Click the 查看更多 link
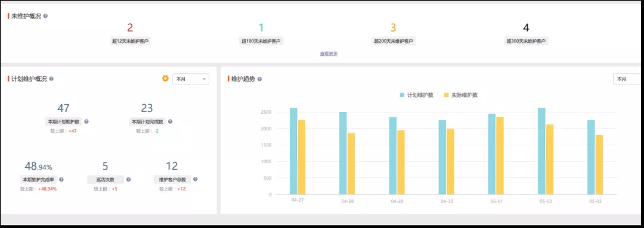This screenshot has height=228, width=644. [x=329, y=54]
